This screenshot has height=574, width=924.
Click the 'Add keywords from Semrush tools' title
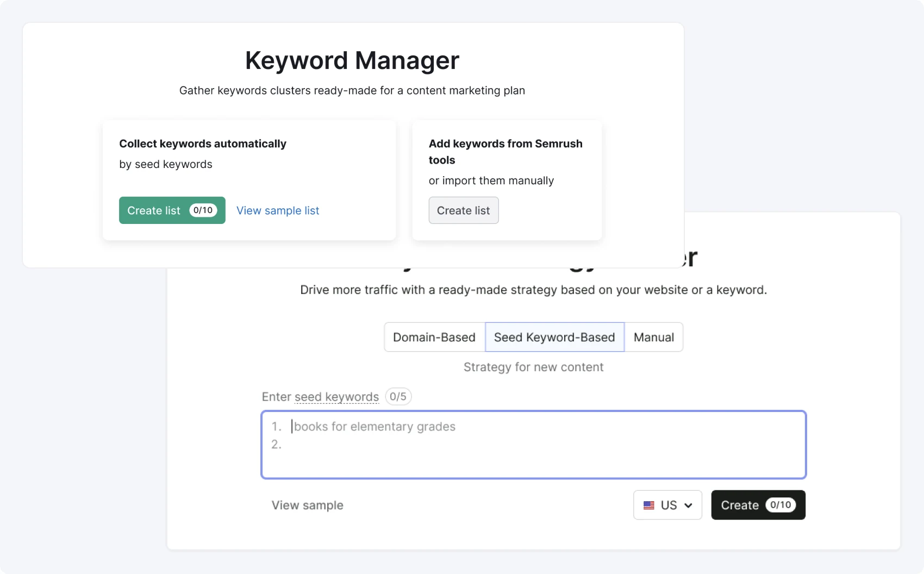pyautogui.click(x=505, y=152)
